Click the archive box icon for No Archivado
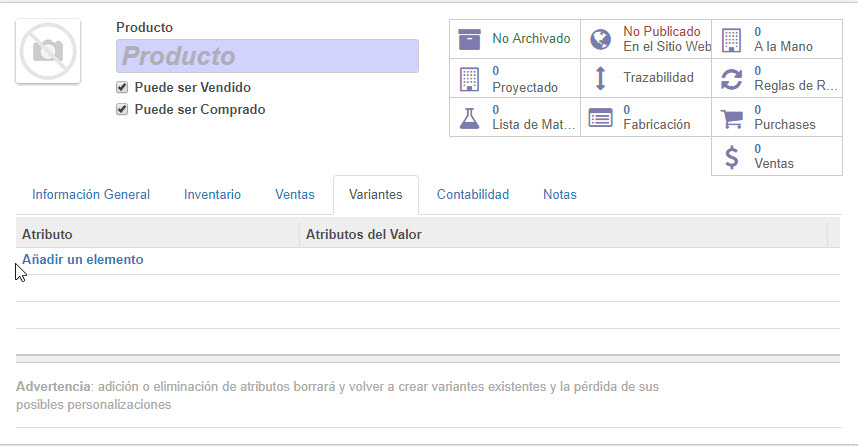Screen dimensions: 858x446 [469, 39]
